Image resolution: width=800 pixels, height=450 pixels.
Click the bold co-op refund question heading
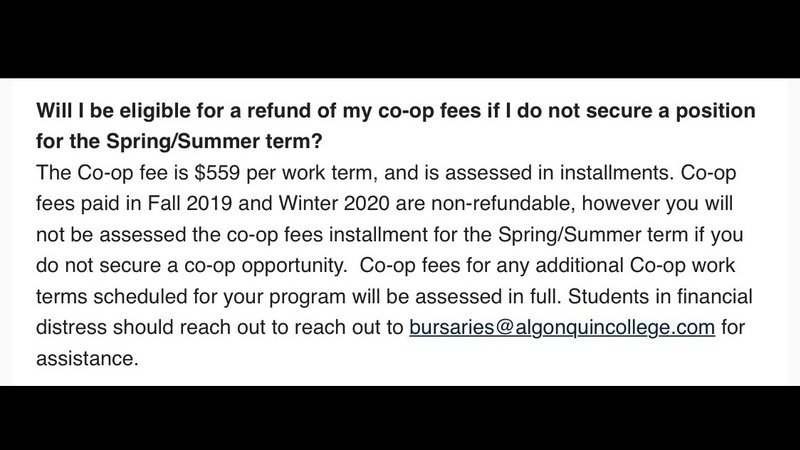pos(395,126)
